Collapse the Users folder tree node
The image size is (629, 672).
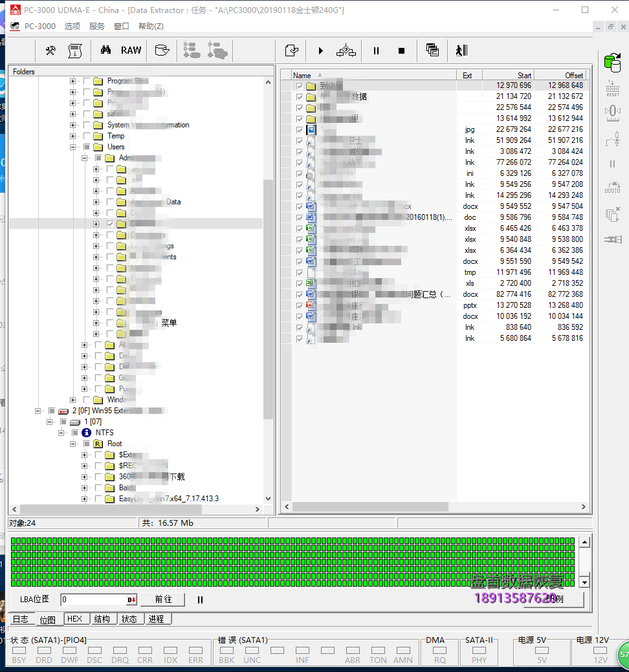[73, 147]
